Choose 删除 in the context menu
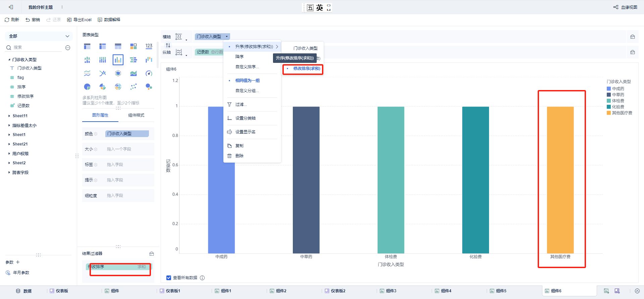This screenshot has height=299, width=644. coord(252,156)
